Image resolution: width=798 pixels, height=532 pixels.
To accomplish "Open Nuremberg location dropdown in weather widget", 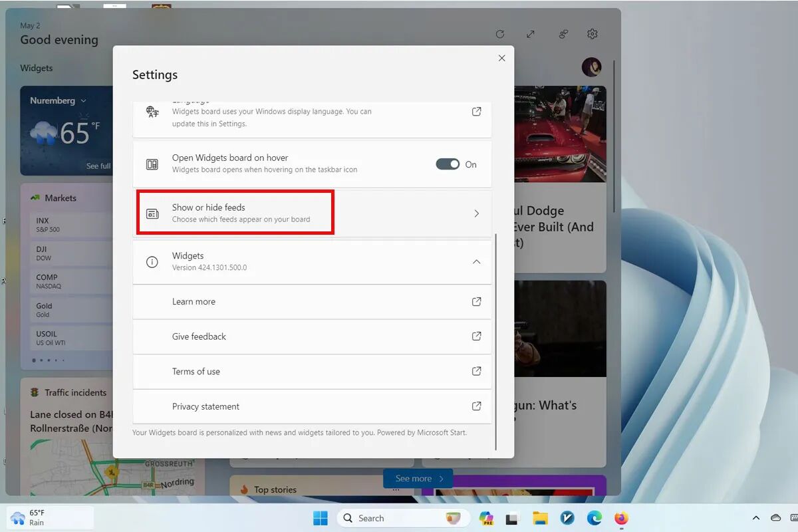I will tap(83, 101).
